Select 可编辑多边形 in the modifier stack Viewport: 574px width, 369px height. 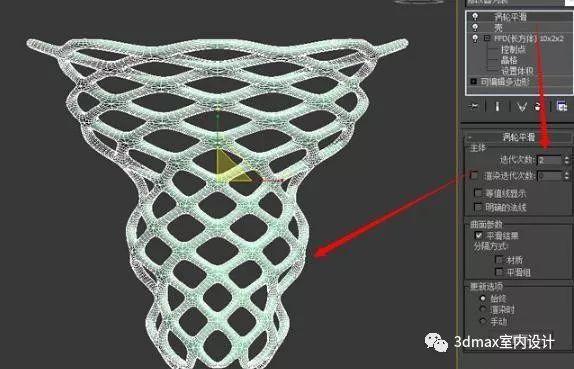click(504, 82)
